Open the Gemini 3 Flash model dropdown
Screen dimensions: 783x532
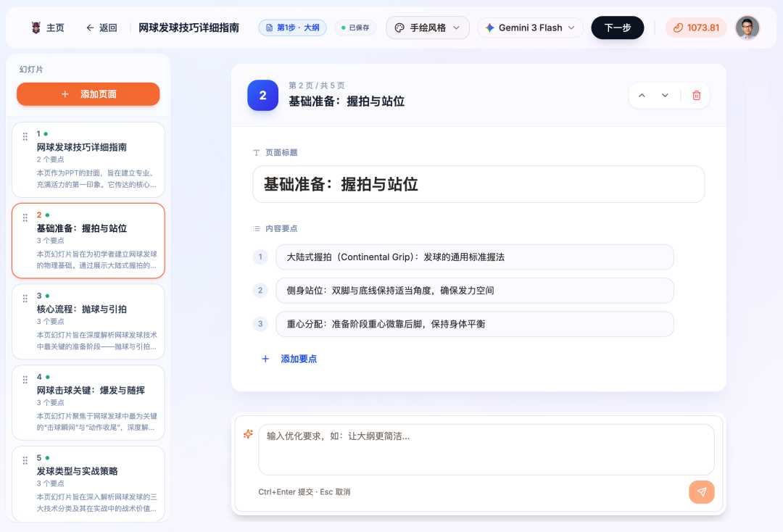(x=530, y=28)
